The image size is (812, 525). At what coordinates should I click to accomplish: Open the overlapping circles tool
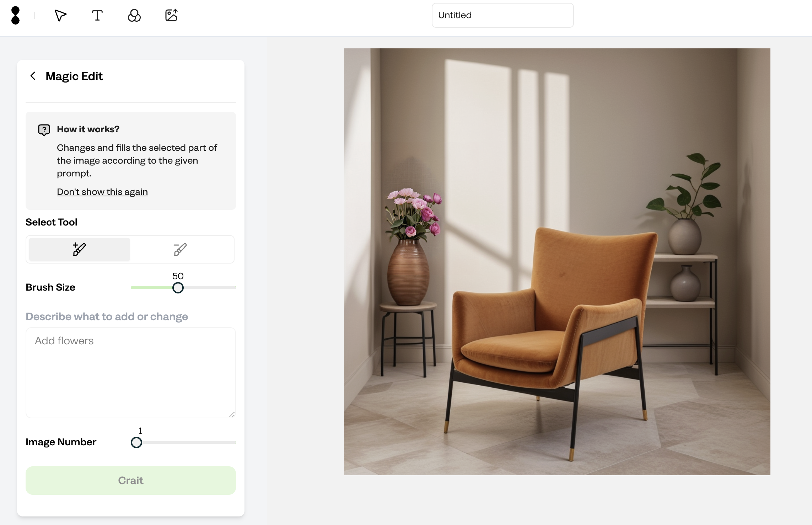[134, 15]
